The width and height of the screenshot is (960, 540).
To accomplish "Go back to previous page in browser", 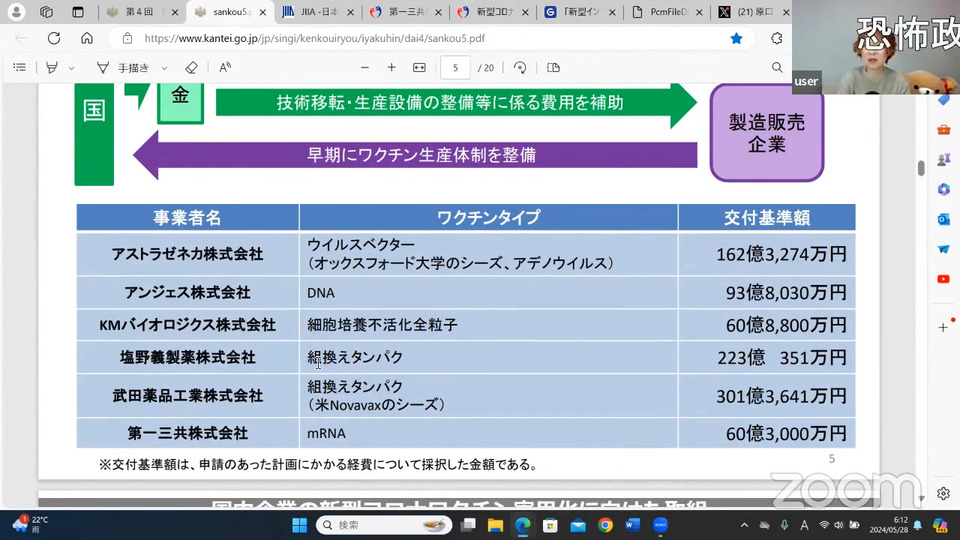I will point(21,38).
